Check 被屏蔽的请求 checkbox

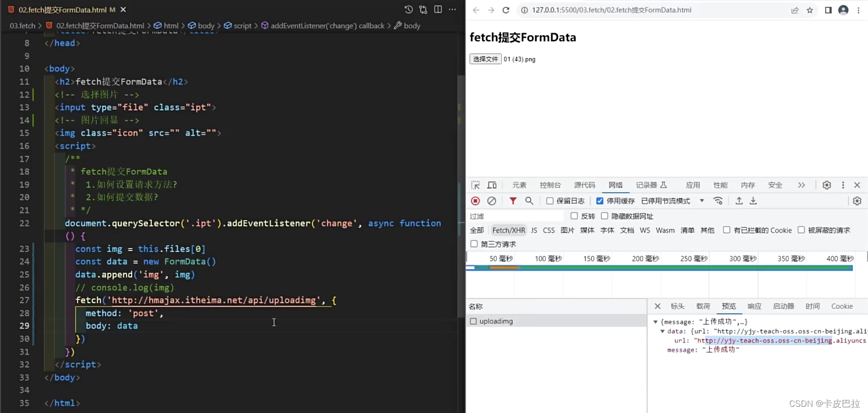pyautogui.click(x=801, y=230)
